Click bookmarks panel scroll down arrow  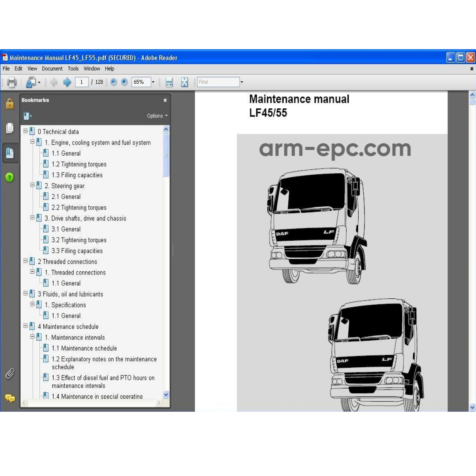[x=166, y=395]
